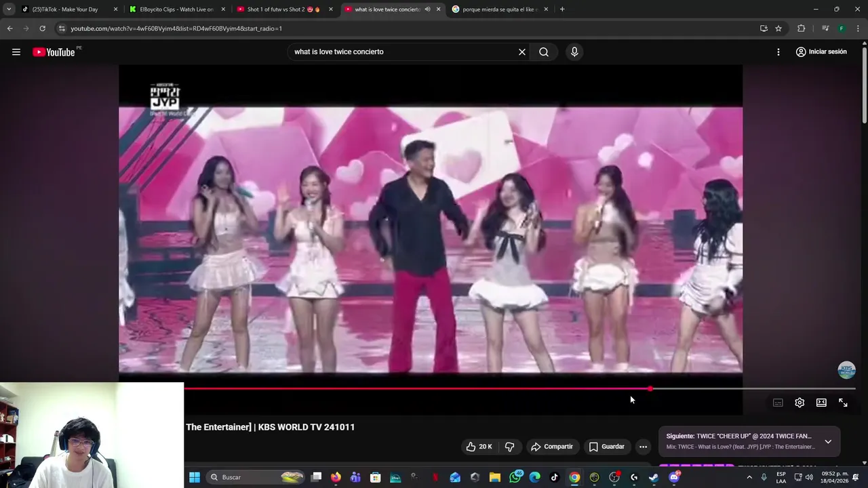The image size is (868, 488).
Task: Enter fullscreen from the player controls
Action: pos(843,403)
